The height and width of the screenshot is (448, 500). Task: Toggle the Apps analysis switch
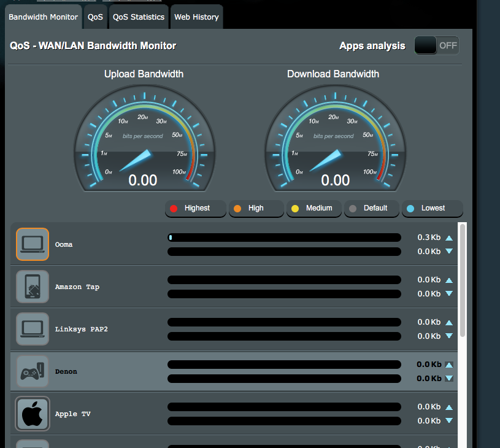point(437,45)
